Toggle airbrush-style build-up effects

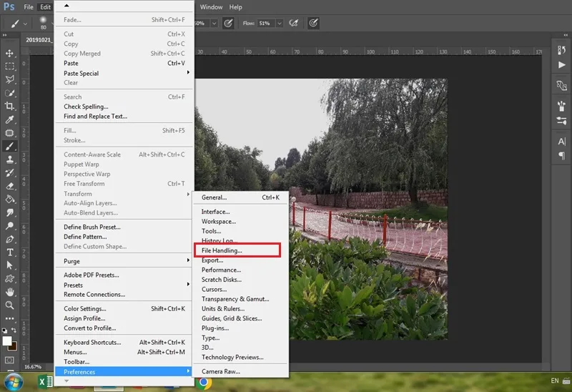pos(294,24)
